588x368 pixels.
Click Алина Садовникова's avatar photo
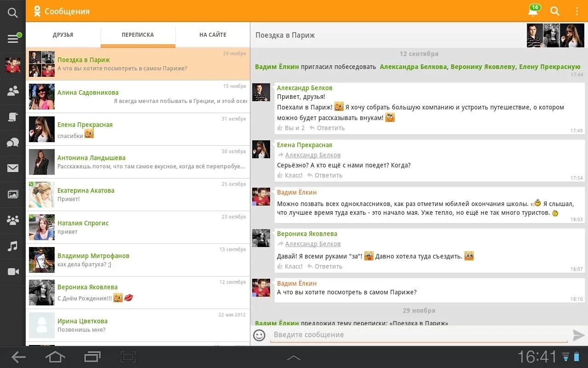[x=42, y=97]
